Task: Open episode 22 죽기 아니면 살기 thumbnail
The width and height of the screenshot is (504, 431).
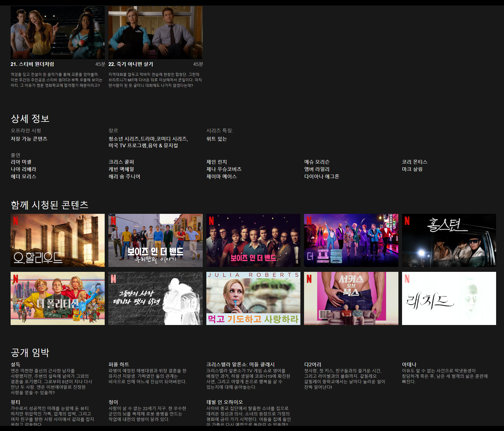Action: pos(155,32)
